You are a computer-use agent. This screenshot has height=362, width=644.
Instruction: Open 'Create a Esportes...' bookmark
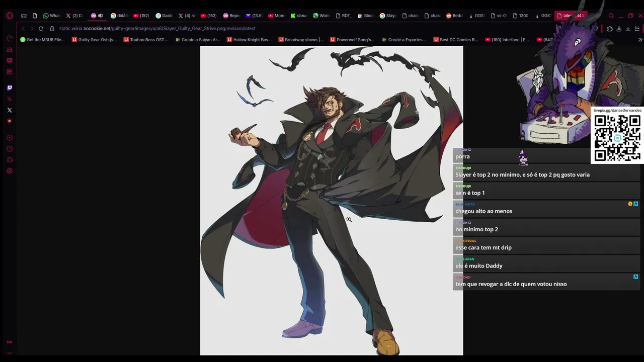(x=404, y=40)
